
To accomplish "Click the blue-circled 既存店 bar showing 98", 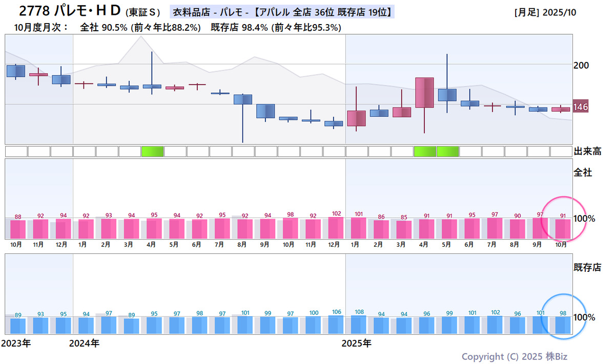I will [562, 325].
